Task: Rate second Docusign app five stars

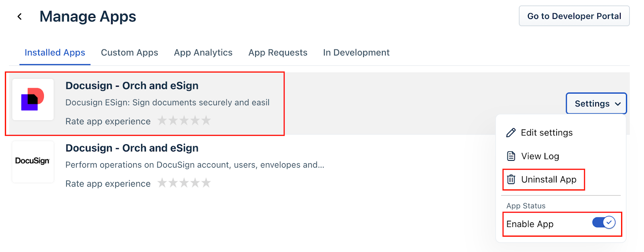Action: (206, 183)
